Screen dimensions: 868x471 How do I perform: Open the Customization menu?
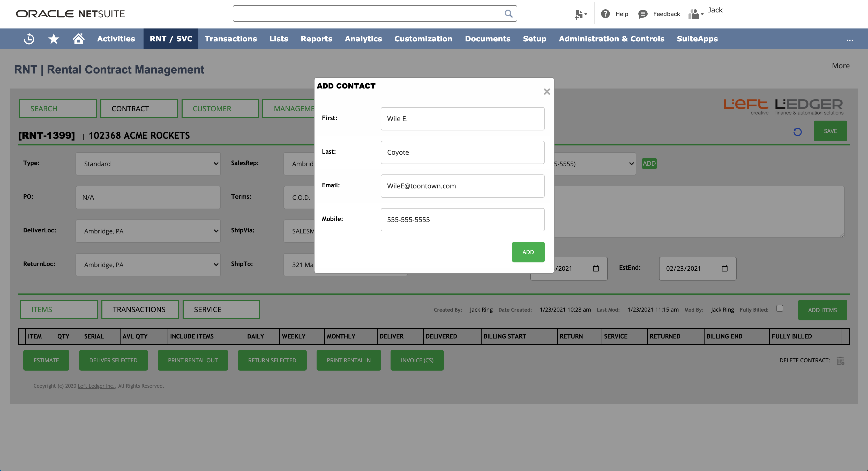[x=423, y=39]
